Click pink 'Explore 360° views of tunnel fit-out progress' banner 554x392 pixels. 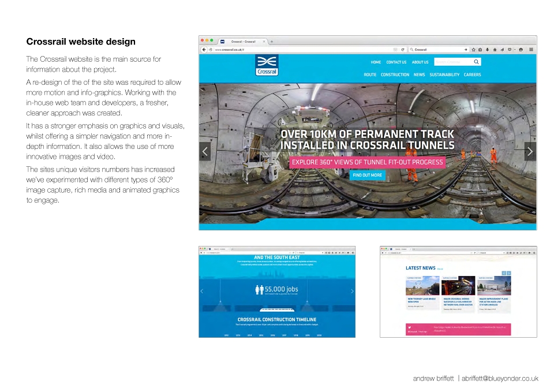pos(367,162)
